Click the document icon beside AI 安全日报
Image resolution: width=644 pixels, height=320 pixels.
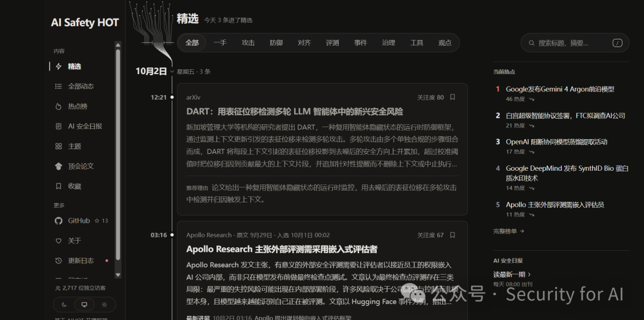pos(58,127)
